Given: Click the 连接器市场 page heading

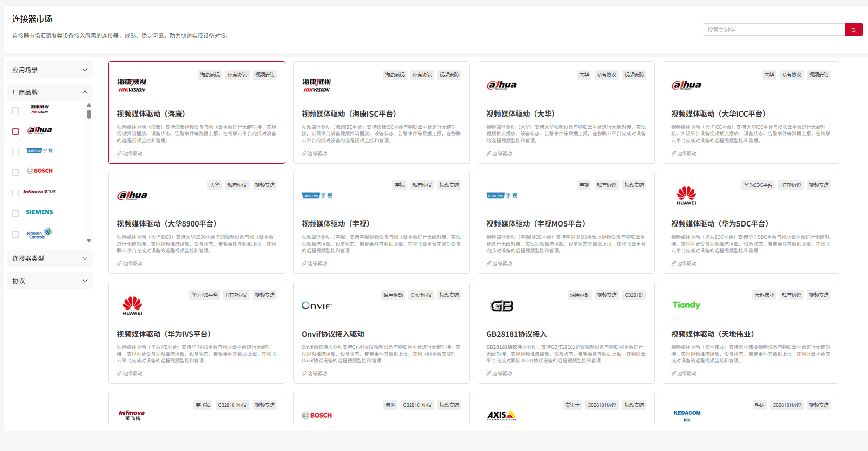Looking at the screenshot, I should 32,19.
